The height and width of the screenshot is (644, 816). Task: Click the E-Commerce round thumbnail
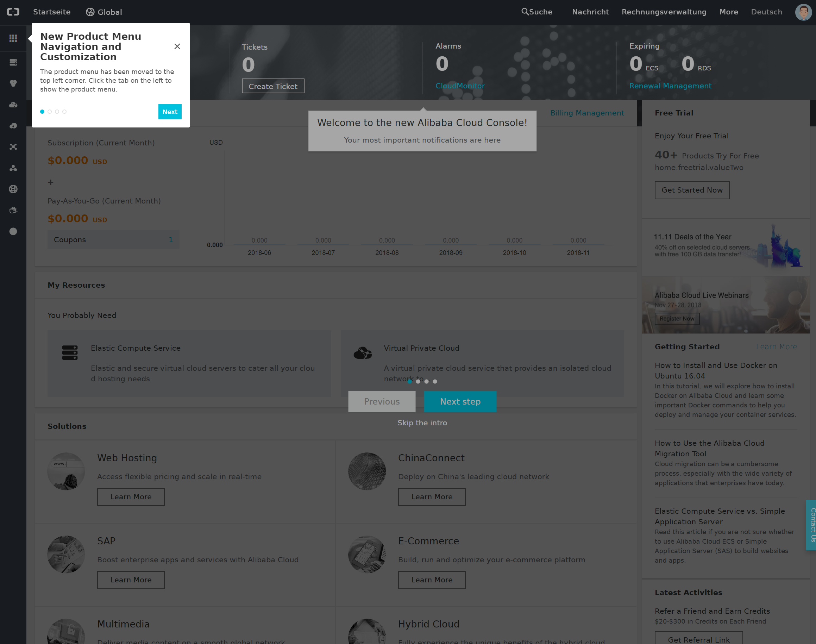click(367, 554)
